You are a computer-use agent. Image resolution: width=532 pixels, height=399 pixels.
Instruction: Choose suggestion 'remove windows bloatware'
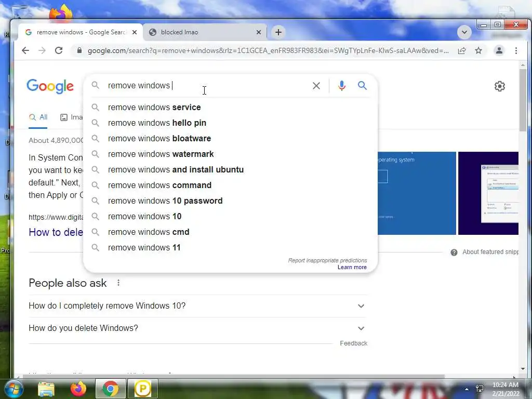click(230, 138)
